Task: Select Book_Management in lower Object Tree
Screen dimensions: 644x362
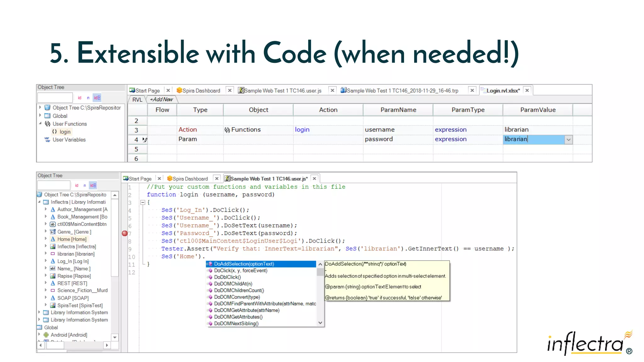Action: pos(82,217)
